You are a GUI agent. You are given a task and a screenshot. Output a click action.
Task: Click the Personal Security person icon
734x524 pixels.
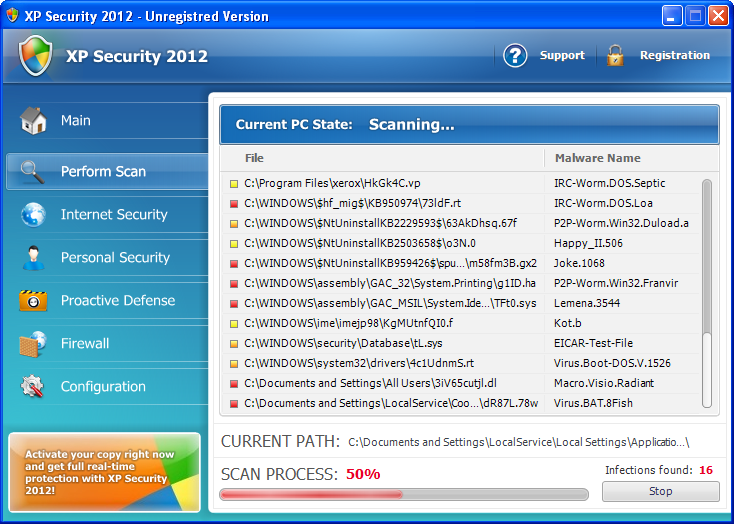(x=33, y=258)
